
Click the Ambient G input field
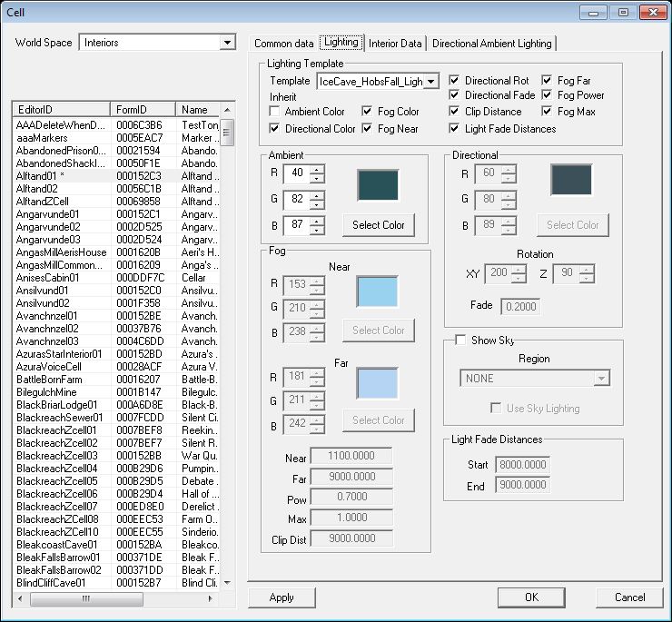pyautogui.click(x=297, y=200)
